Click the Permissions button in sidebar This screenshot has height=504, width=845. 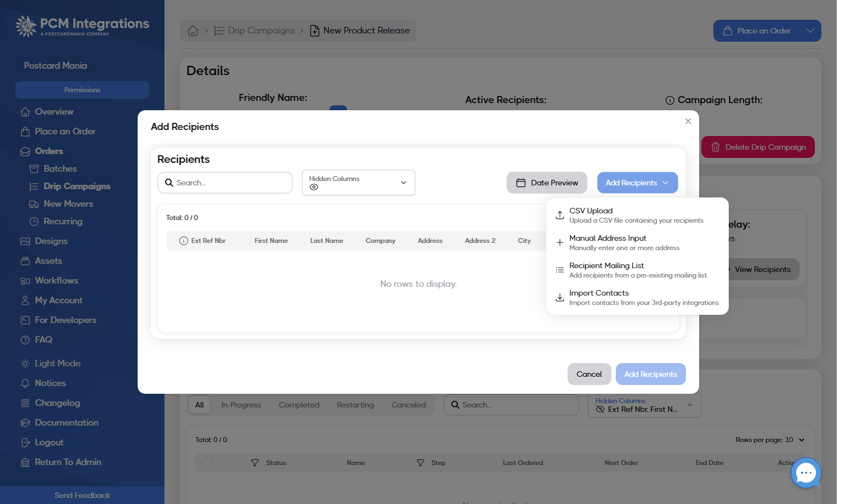point(82,90)
